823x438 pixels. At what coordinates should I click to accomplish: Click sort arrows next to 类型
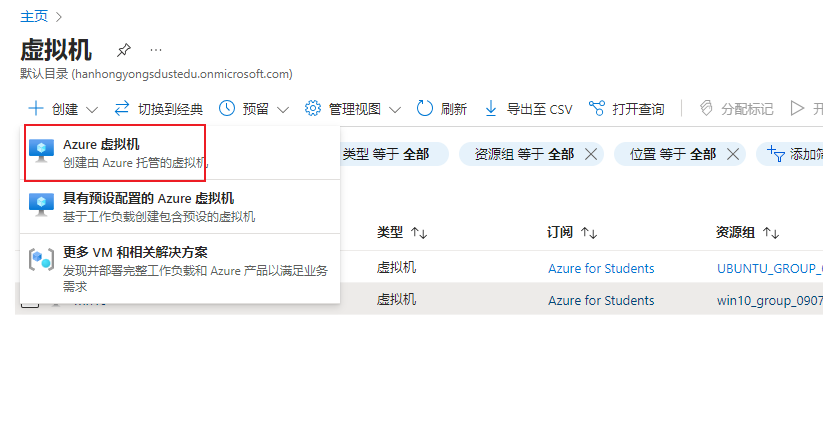coord(419,233)
